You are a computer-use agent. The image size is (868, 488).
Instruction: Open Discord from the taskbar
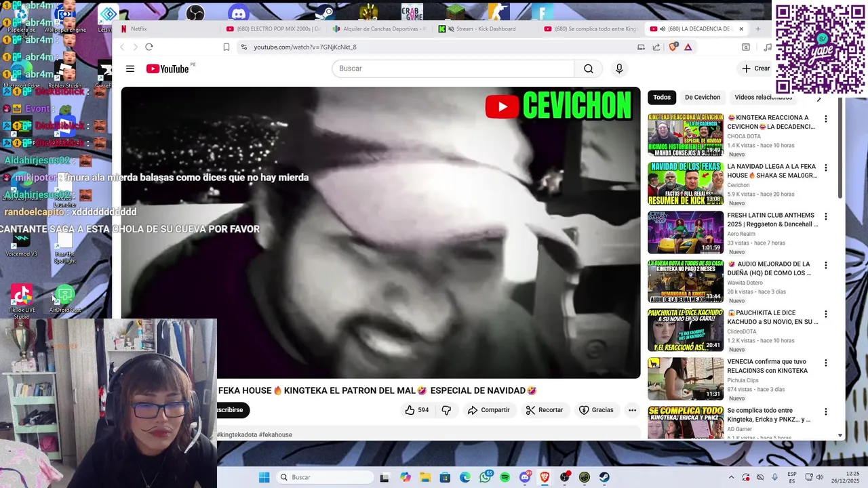point(525,477)
